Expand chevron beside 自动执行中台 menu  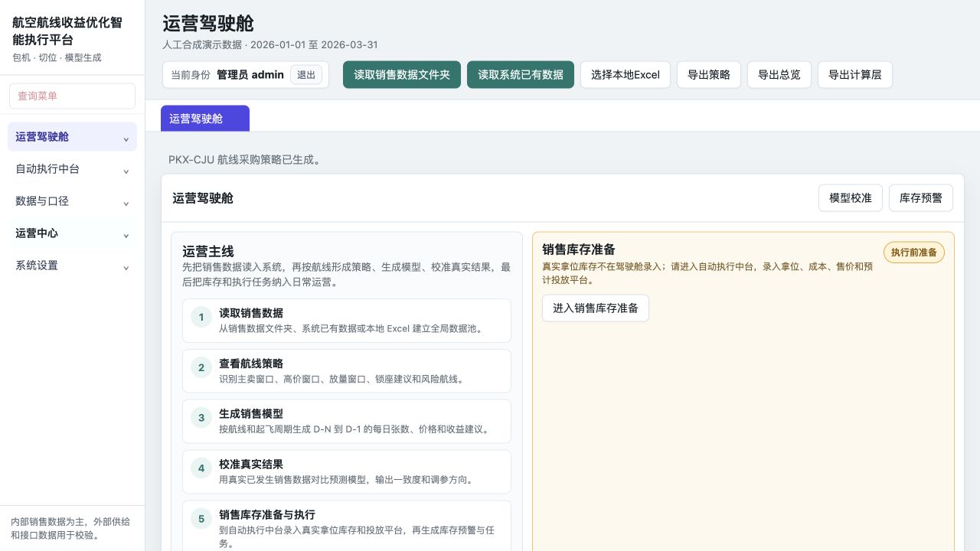coord(126,171)
